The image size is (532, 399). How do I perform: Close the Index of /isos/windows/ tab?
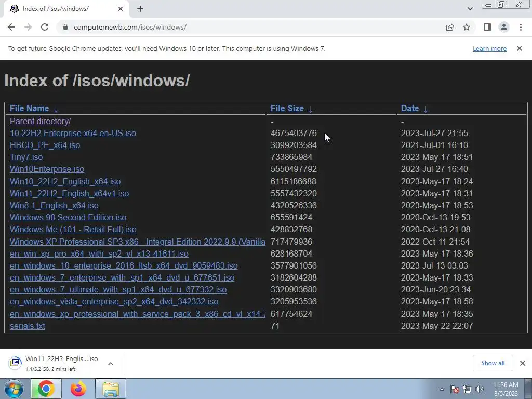121,9
